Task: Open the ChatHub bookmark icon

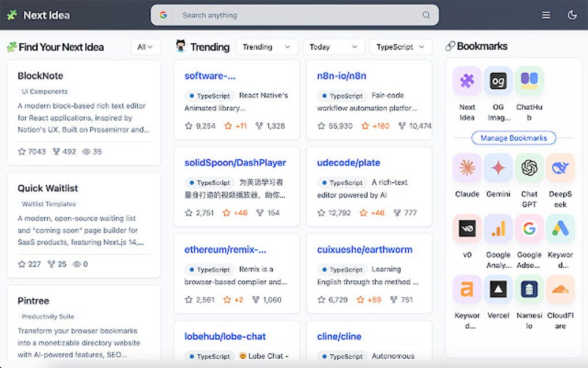Action: (529, 81)
